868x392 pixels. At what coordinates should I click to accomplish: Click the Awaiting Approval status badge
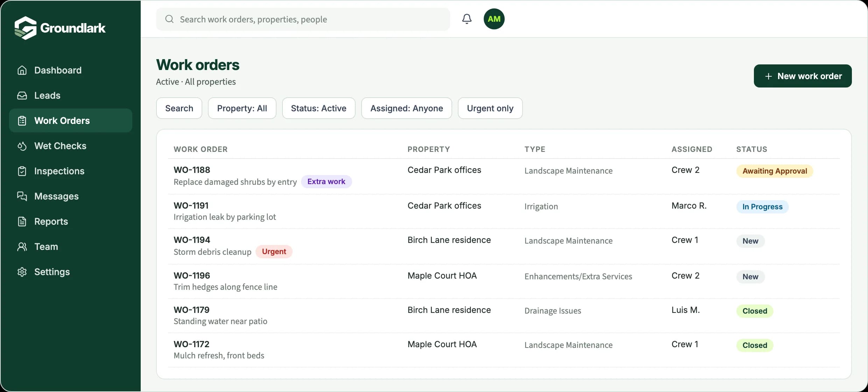pyautogui.click(x=775, y=171)
